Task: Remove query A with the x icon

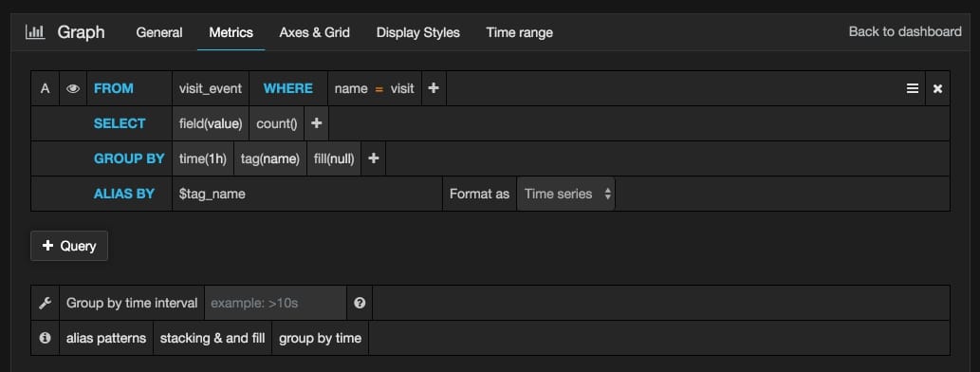Action: pos(937,89)
